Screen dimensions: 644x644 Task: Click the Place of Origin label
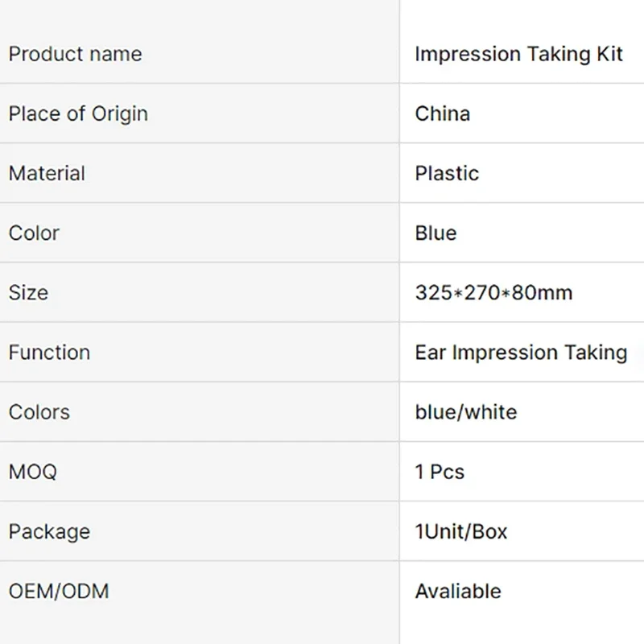[78, 114]
